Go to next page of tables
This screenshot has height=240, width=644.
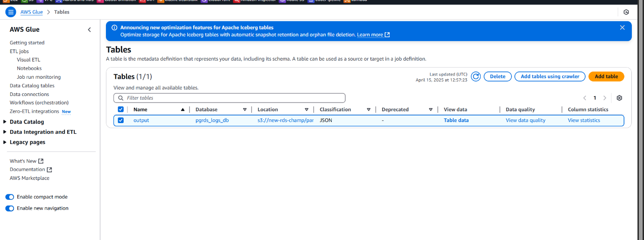click(x=605, y=98)
